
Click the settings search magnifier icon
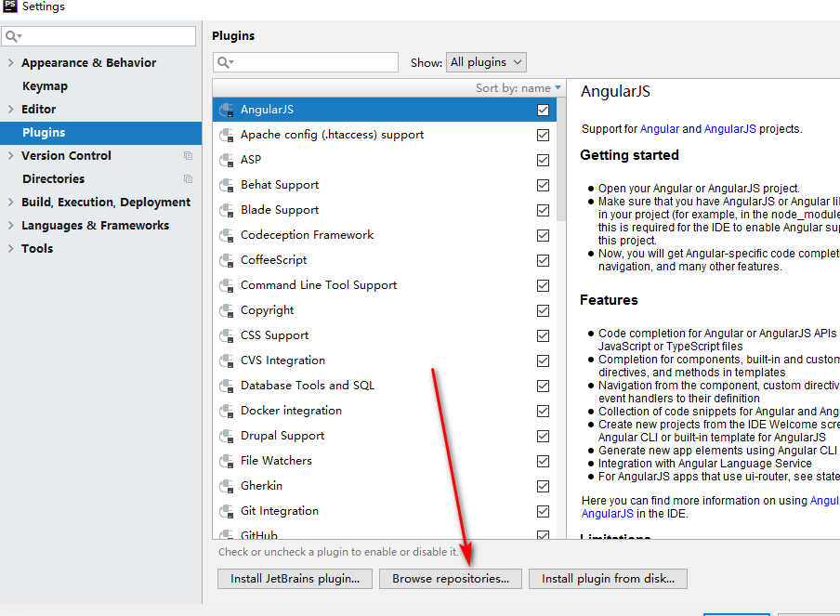point(13,36)
